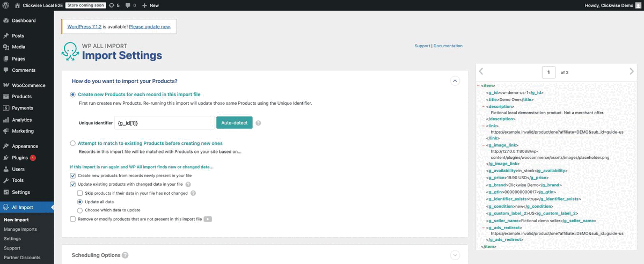The width and height of the screenshot is (644, 264).
Task: Click the Please update now link
Action: click(150, 26)
